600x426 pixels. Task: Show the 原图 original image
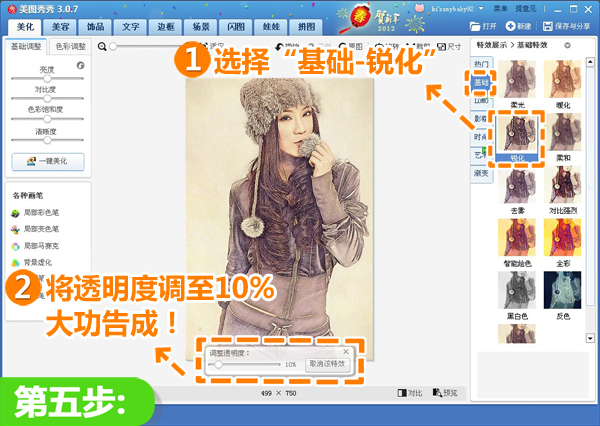pos(351,47)
